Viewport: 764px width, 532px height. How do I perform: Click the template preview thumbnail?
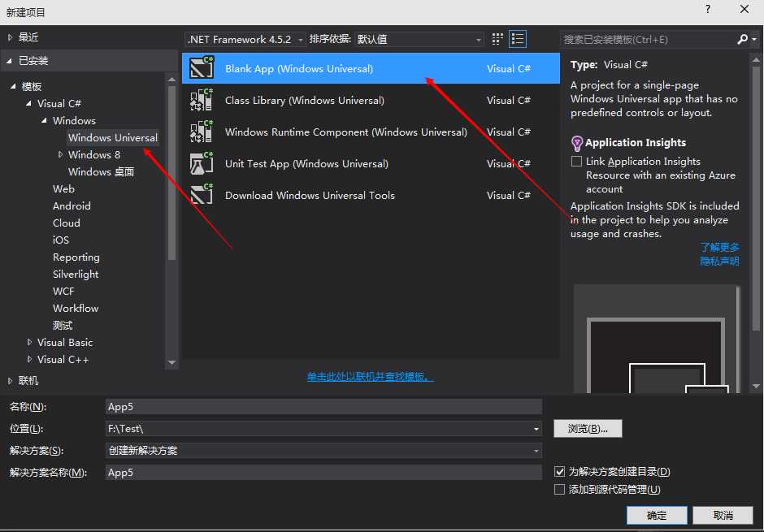(657, 340)
